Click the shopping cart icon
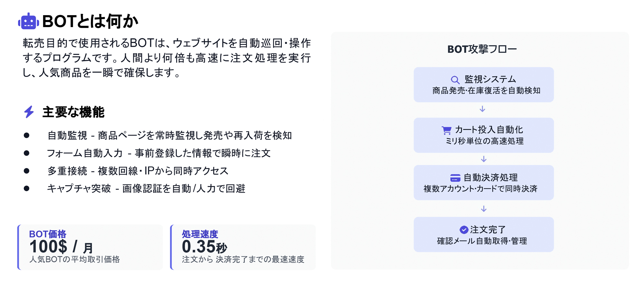The image size is (644, 283). click(446, 130)
